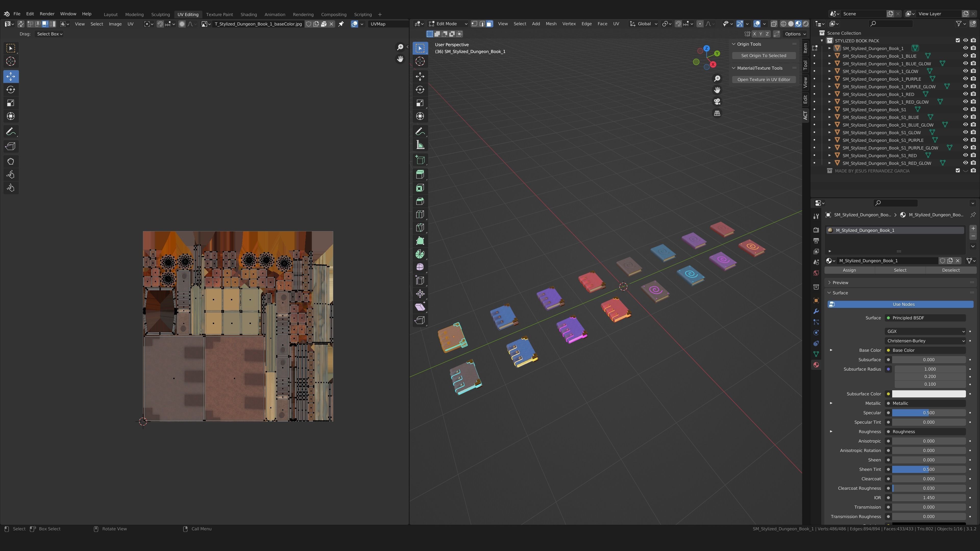Uncheck the STYLIZED BOOK PACK collection checkbox
This screenshot has width=980, height=551.
click(x=958, y=41)
